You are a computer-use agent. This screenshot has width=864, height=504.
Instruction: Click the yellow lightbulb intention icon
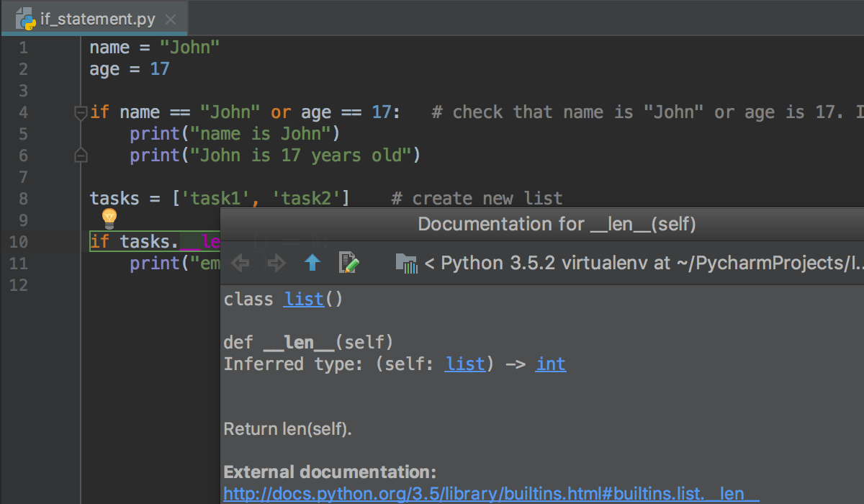(109, 217)
